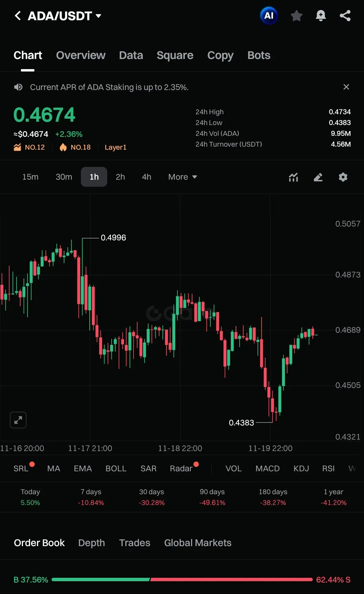
Task: Tap the red sell ratio bar
Action: (x=232, y=580)
